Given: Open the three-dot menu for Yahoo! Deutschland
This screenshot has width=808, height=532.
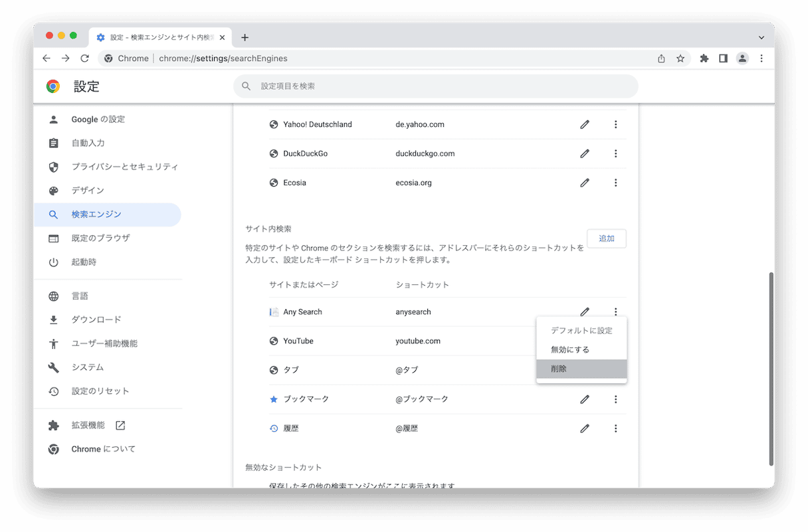Looking at the screenshot, I should coord(615,124).
